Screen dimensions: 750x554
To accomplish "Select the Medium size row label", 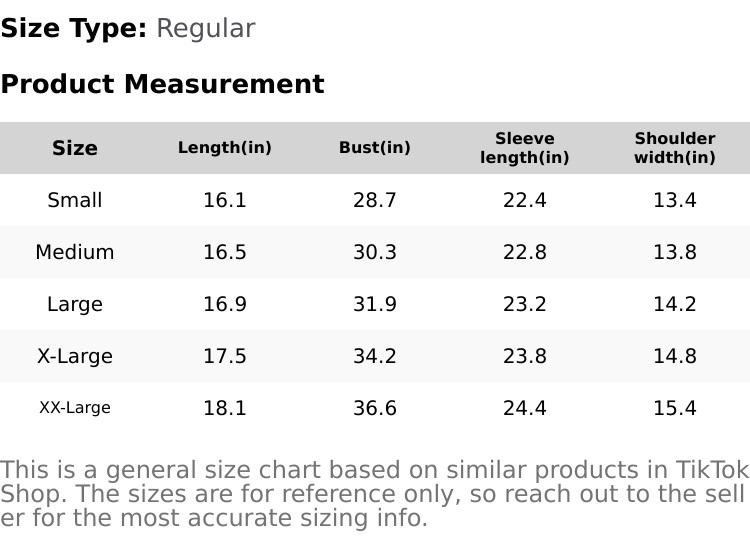I will point(75,252).
